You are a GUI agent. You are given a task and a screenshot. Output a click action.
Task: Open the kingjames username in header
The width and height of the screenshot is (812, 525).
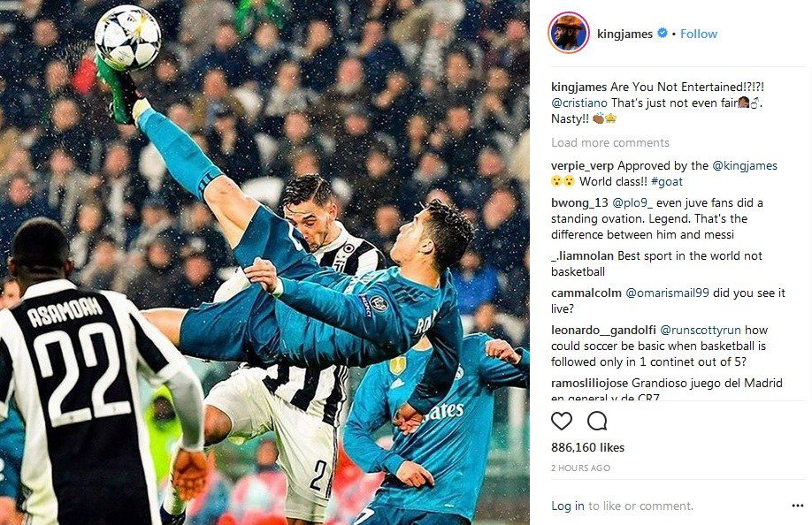624,34
